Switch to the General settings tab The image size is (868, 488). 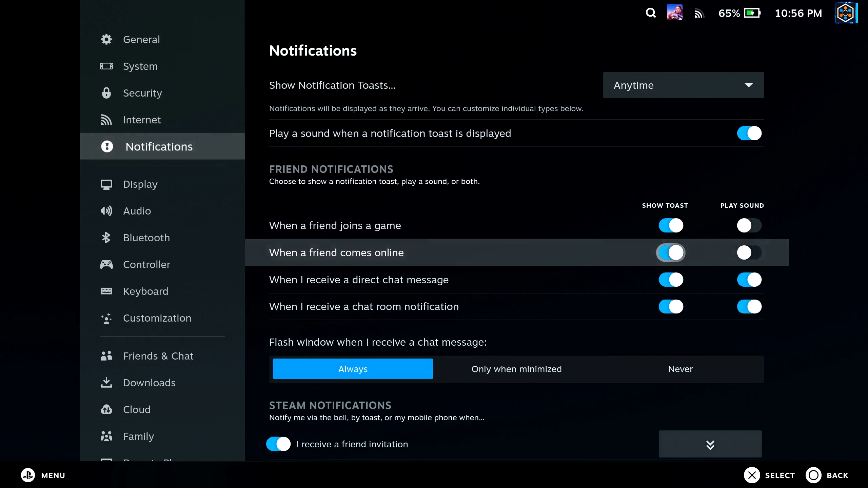(141, 39)
